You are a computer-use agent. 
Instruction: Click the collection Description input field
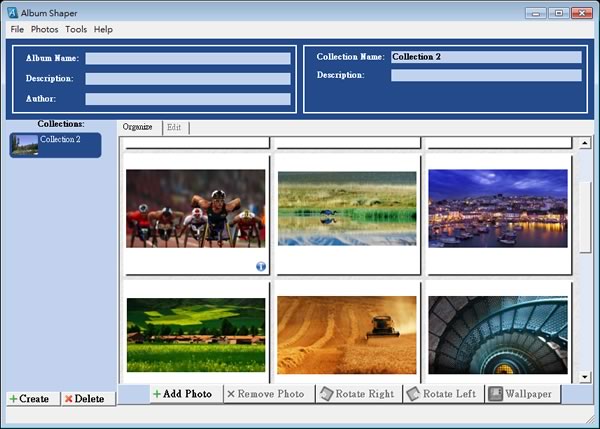pos(486,75)
